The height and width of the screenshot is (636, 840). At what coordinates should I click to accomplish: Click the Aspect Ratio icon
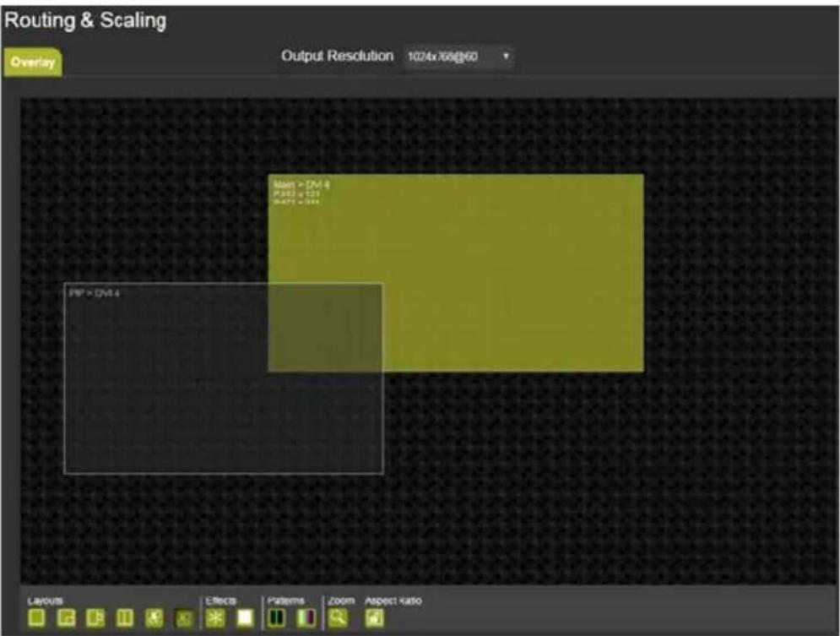(x=375, y=617)
